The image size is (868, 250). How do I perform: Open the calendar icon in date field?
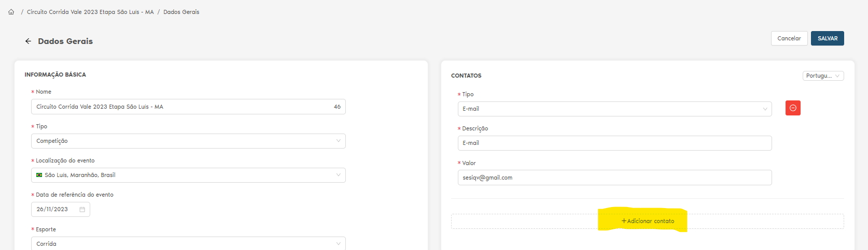tap(82, 210)
